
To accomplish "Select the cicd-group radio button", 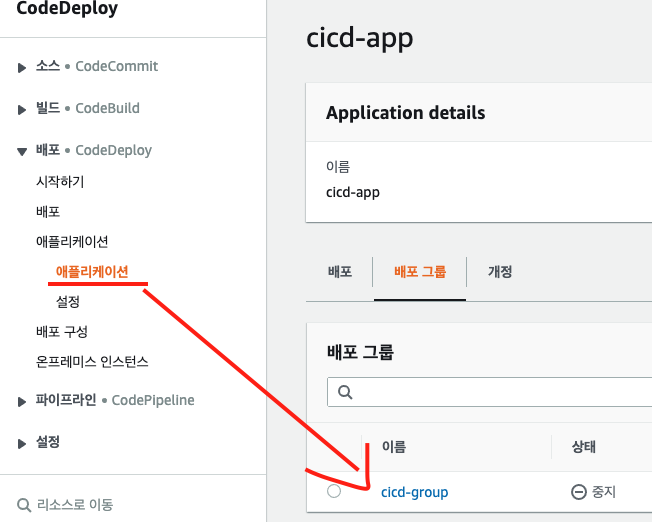I will 333,491.
